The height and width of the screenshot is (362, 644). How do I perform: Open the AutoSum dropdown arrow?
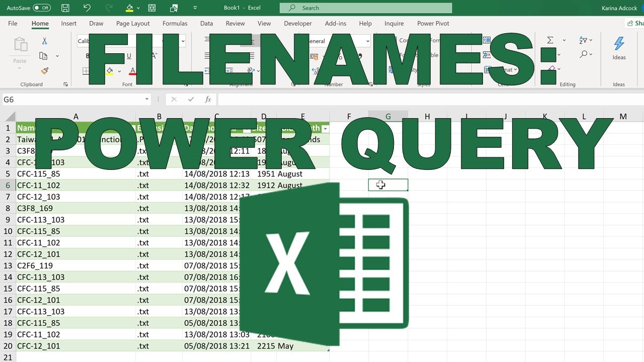pyautogui.click(x=564, y=40)
